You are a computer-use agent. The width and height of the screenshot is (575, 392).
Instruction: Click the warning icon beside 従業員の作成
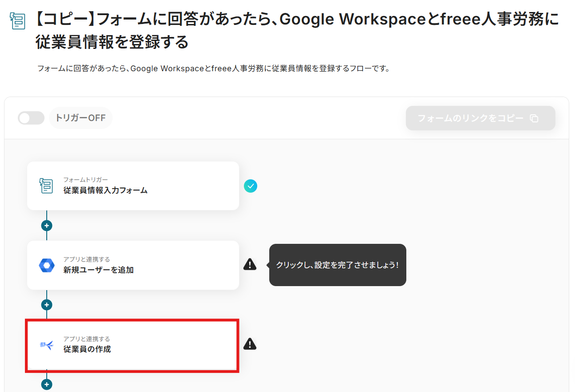point(250,344)
